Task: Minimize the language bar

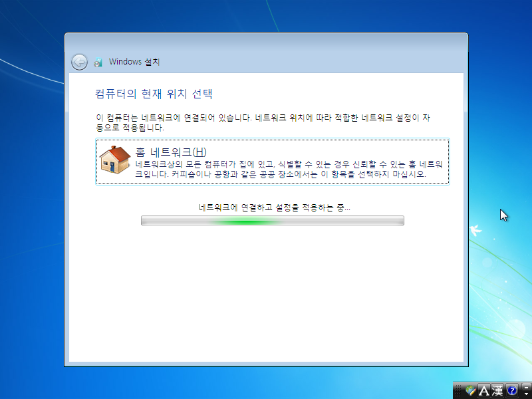Action: [526, 388]
